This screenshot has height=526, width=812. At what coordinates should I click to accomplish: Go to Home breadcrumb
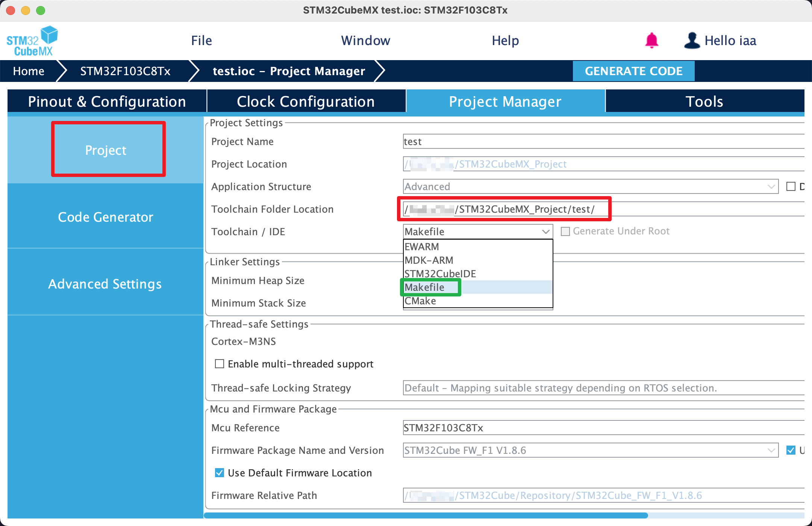click(x=29, y=71)
